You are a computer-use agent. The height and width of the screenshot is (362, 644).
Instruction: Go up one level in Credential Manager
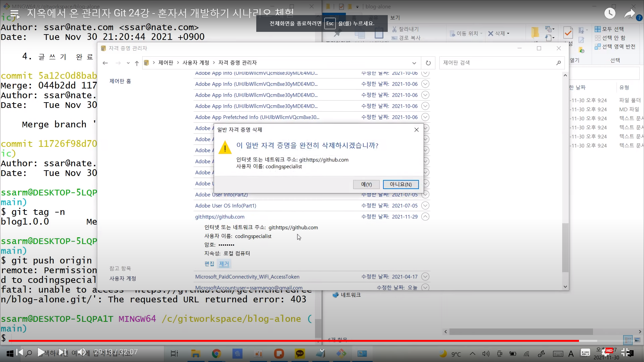pyautogui.click(x=137, y=63)
